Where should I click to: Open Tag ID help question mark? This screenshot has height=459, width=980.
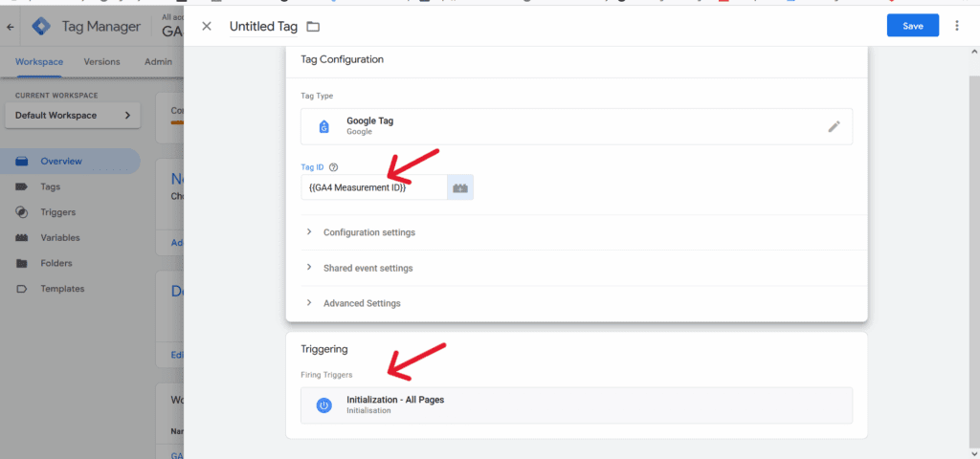[x=333, y=166]
